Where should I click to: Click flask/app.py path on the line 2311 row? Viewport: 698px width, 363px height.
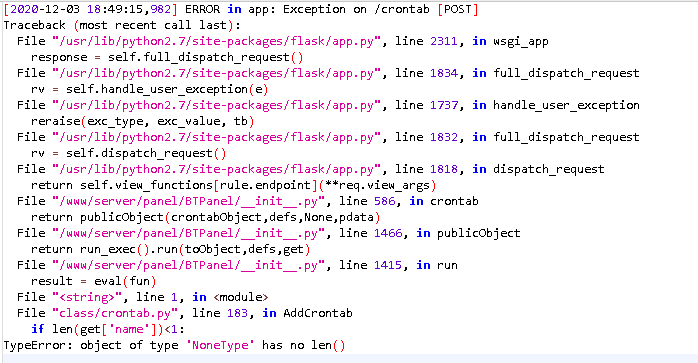tap(216, 41)
